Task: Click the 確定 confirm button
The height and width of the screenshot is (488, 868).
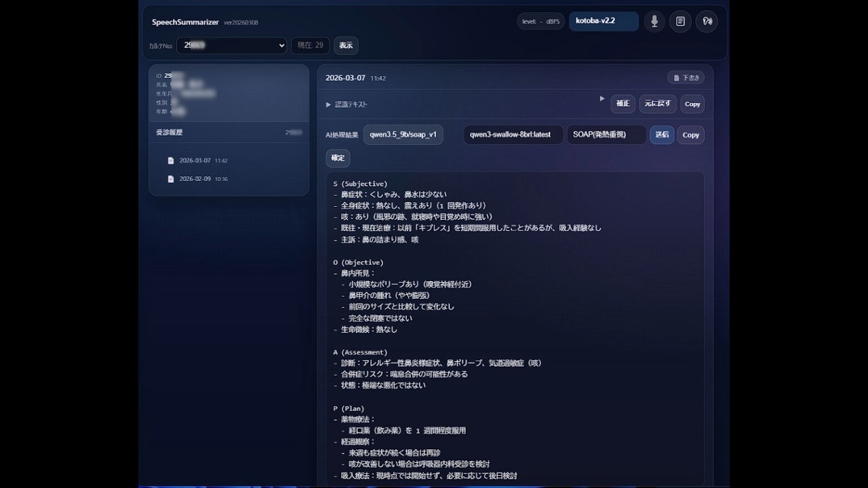Action: click(338, 158)
